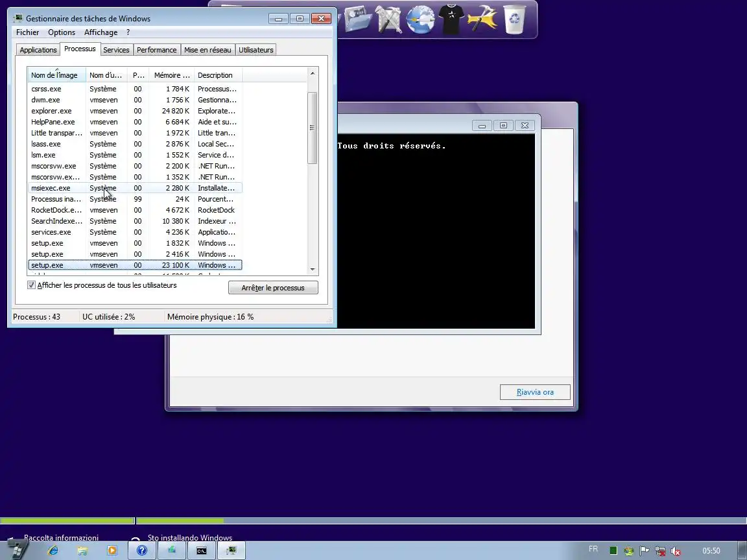Sort by Nom d'u... user column header
This screenshot has width=747, height=560.
point(107,75)
